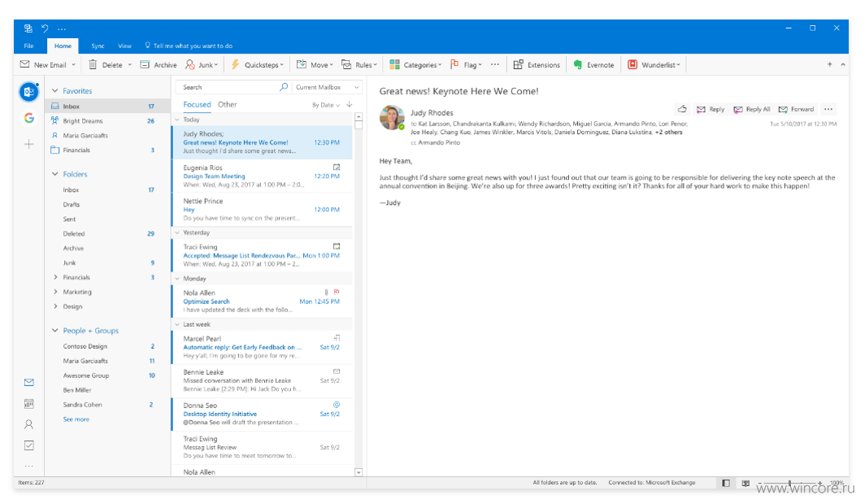Flag the selected message
This screenshot has height=504, width=865.
click(x=466, y=64)
